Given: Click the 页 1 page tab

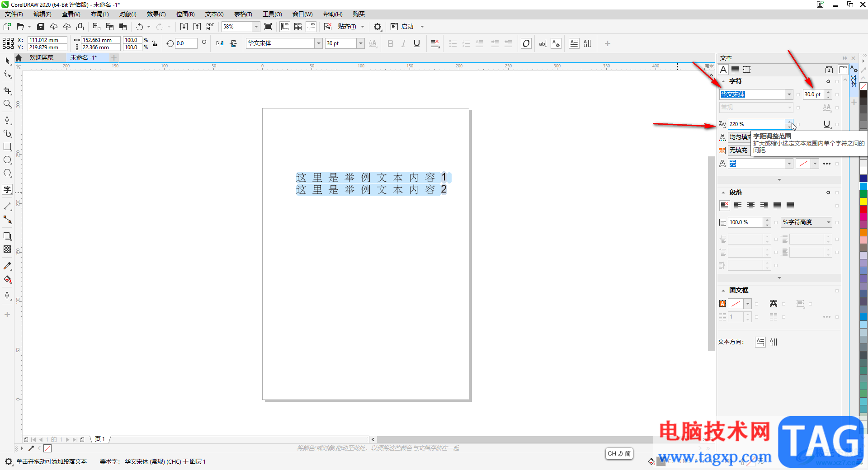Looking at the screenshot, I should click(x=100, y=439).
